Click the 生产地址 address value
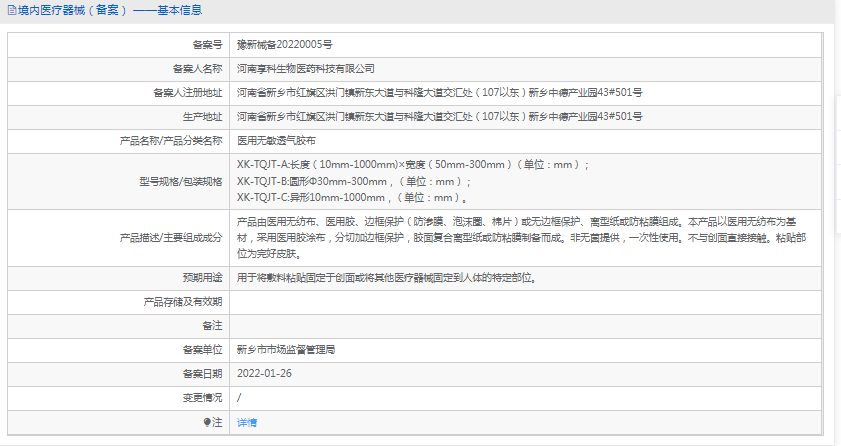 (x=440, y=116)
